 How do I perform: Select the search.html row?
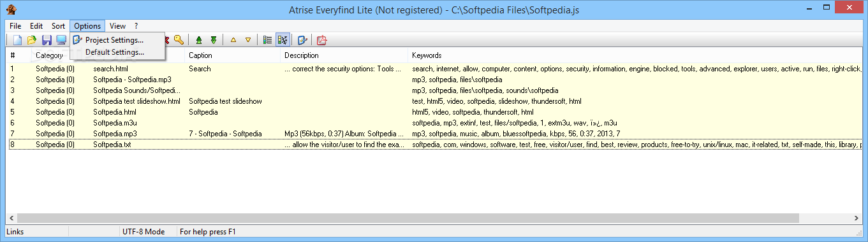pos(434,69)
